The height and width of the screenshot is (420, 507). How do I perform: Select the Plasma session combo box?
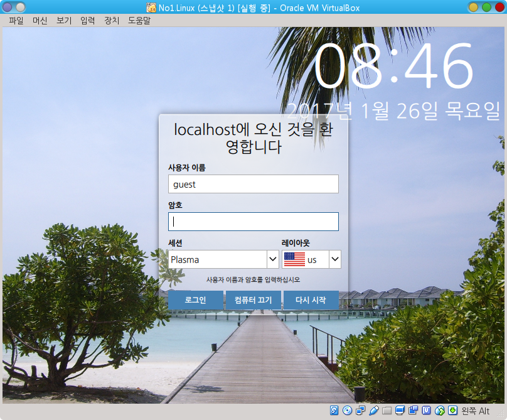[223, 259]
